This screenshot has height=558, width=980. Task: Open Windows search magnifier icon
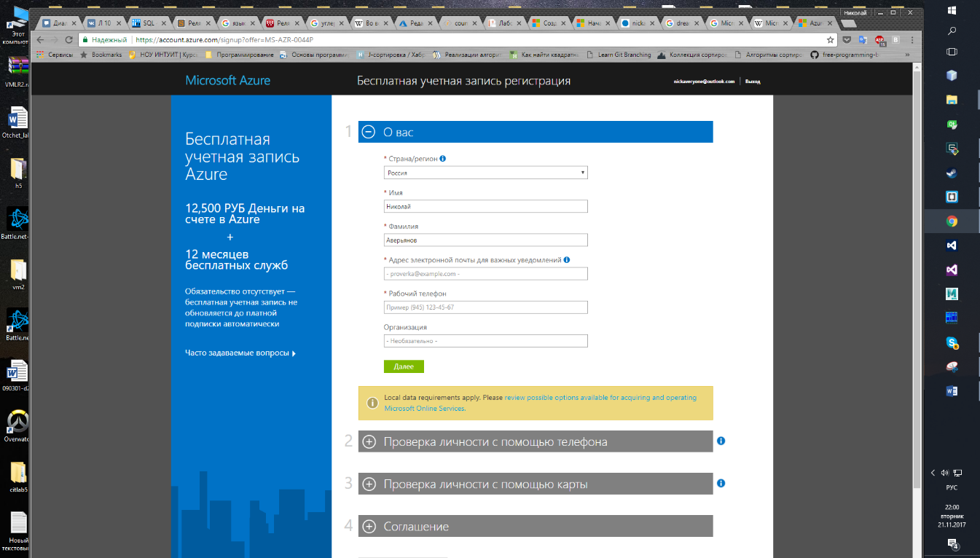(952, 31)
